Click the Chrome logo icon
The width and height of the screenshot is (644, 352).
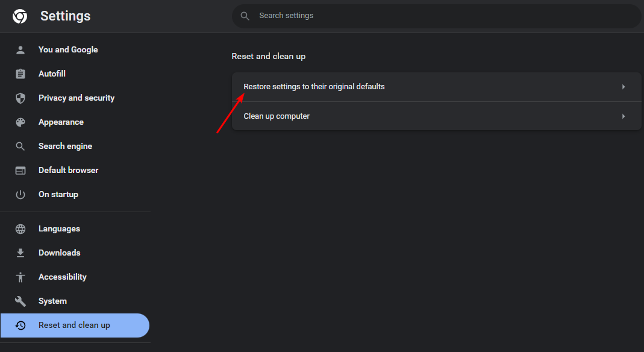20,16
